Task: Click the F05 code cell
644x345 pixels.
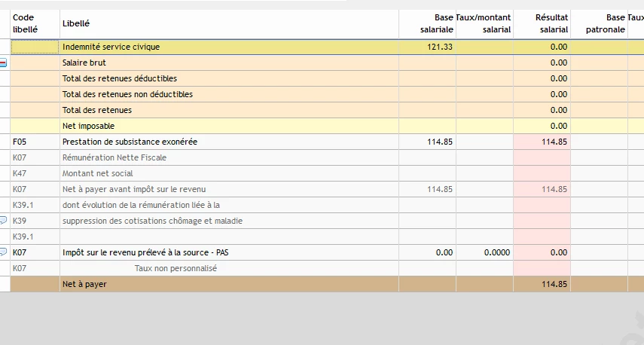Action: (35, 142)
